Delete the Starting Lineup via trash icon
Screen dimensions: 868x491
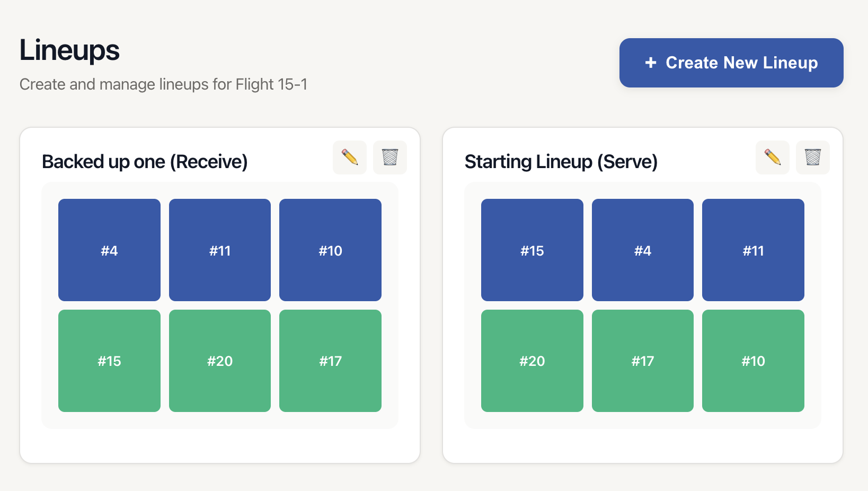coord(813,157)
